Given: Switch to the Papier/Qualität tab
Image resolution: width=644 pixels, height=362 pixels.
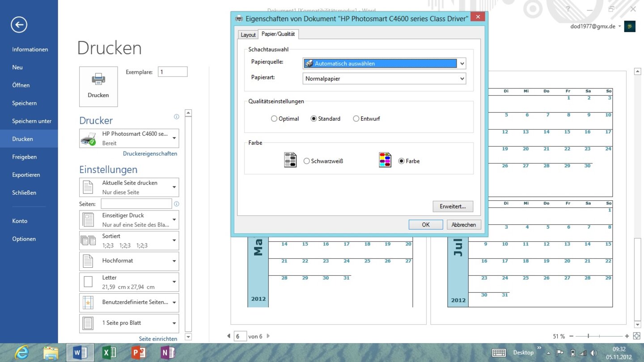Looking at the screenshot, I should point(278,34).
